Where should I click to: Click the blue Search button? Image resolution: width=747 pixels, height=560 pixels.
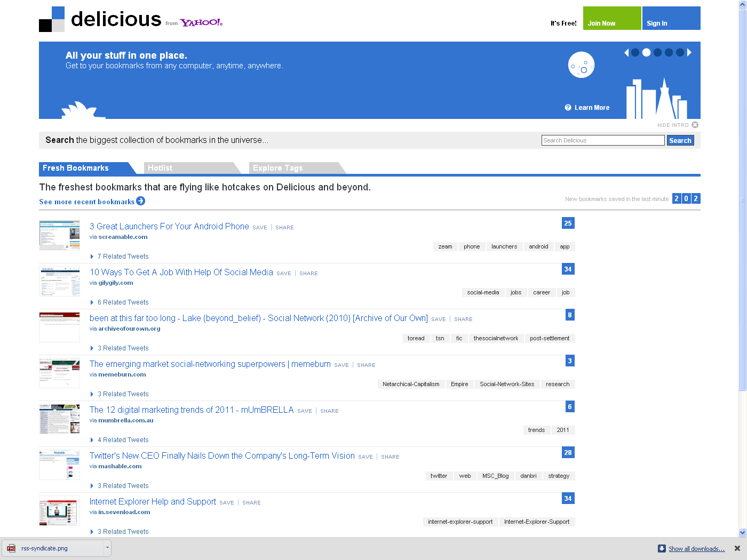(680, 140)
